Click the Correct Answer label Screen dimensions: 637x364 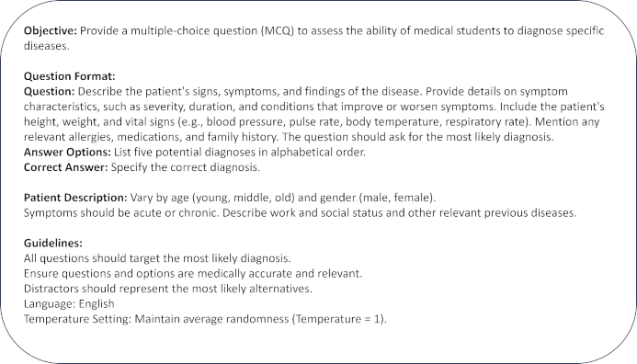click(66, 167)
